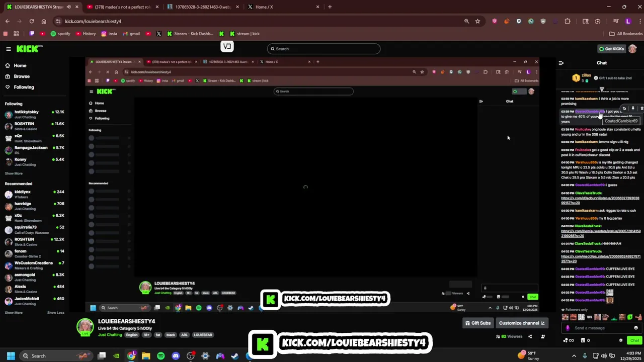Open Chrome media controls icon
This screenshot has height=362, width=644.
[615, 21]
